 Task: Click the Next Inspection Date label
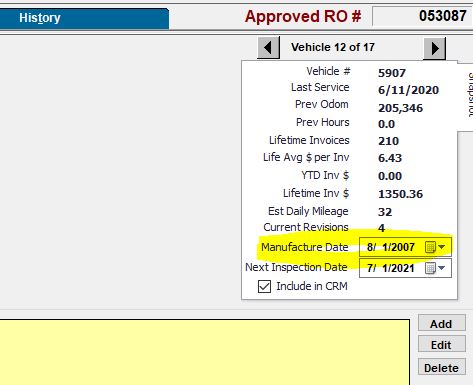(x=296, y=267)
